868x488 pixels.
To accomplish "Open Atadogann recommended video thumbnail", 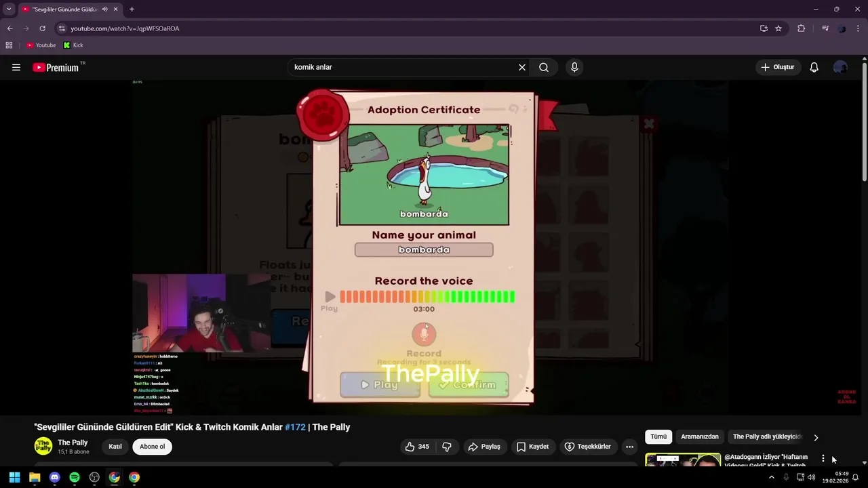I will [683, 460].
